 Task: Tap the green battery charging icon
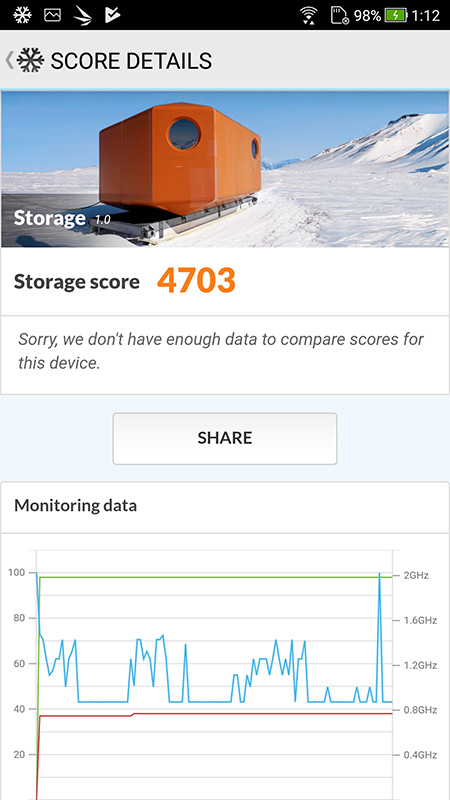coord(396,15)
